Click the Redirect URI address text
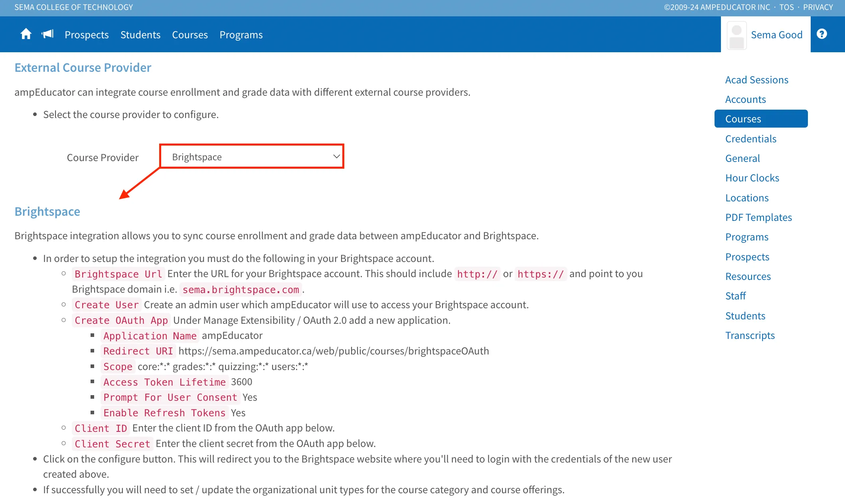The width and height of the screenshot is (845, 504). point(334,351)
